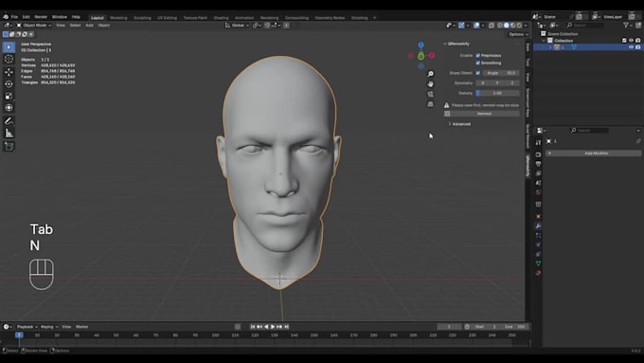Open the Marker menu in timeline
Image resolution: width=644 pixels, height=363 pixels.
point(81,327)
